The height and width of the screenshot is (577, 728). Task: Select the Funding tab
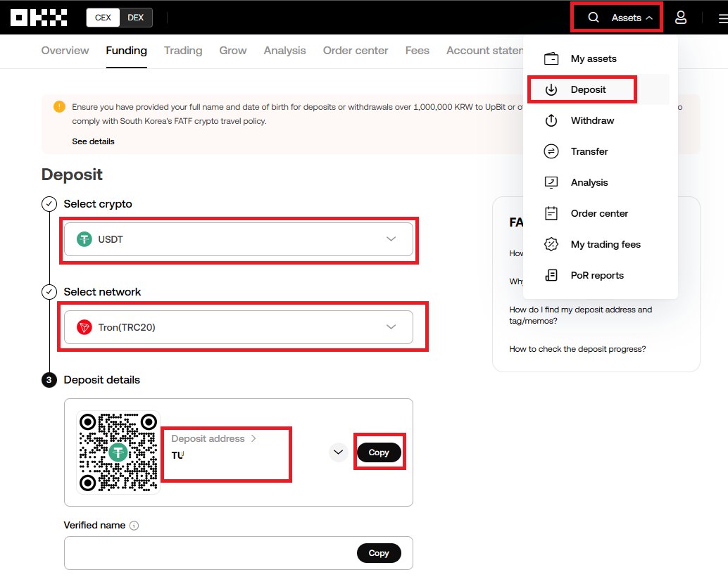[126, 51]
